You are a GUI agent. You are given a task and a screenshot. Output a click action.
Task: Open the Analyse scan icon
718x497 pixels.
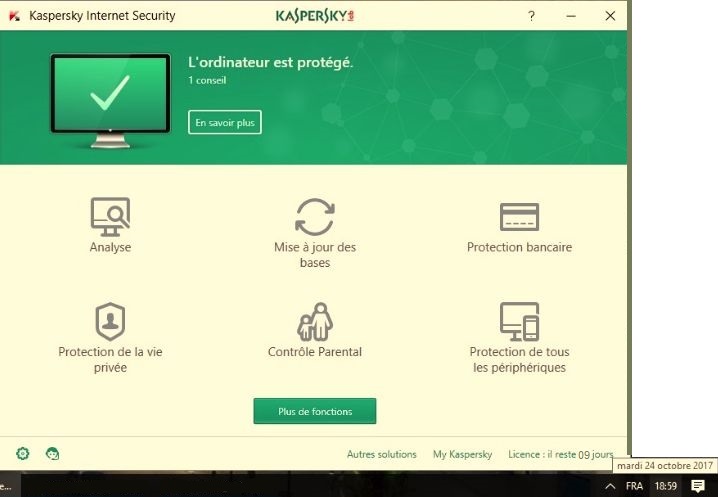110,217
